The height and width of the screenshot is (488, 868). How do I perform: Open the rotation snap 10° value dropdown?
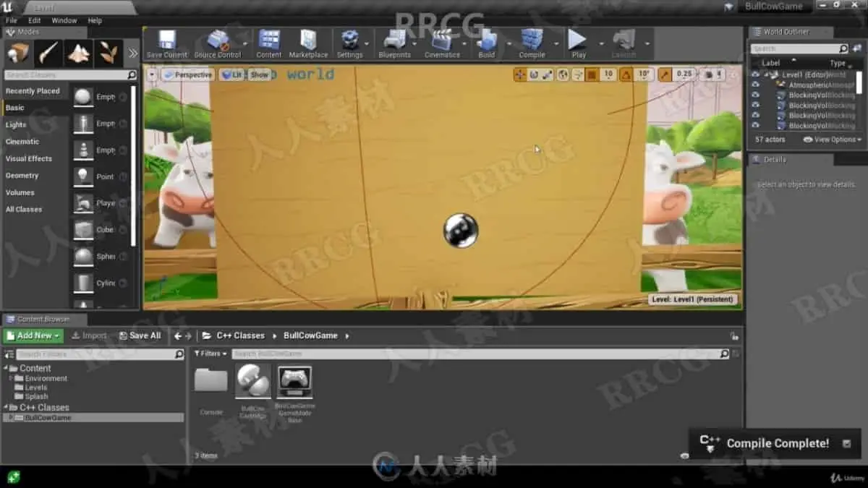(x=643, y=74)
